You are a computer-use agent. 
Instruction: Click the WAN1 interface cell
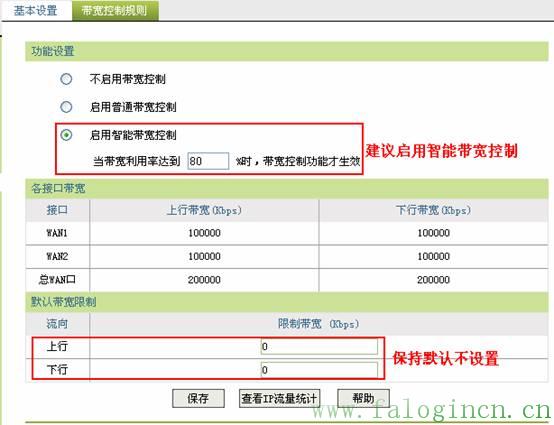pyautogui.click(x=57, y=233)
